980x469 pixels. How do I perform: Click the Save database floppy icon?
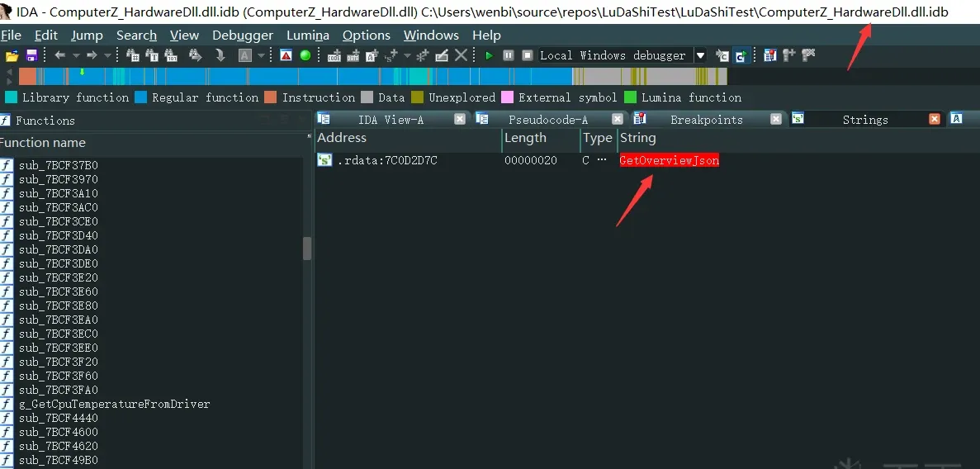click(x=31, y=55)
